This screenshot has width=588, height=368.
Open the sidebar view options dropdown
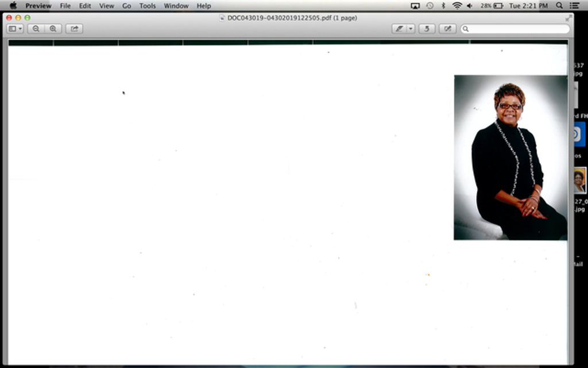click(x=15, y=29)
